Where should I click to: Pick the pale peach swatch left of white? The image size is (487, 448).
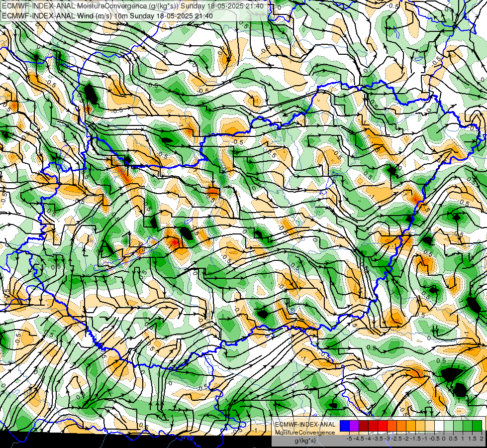click(430, 426)
